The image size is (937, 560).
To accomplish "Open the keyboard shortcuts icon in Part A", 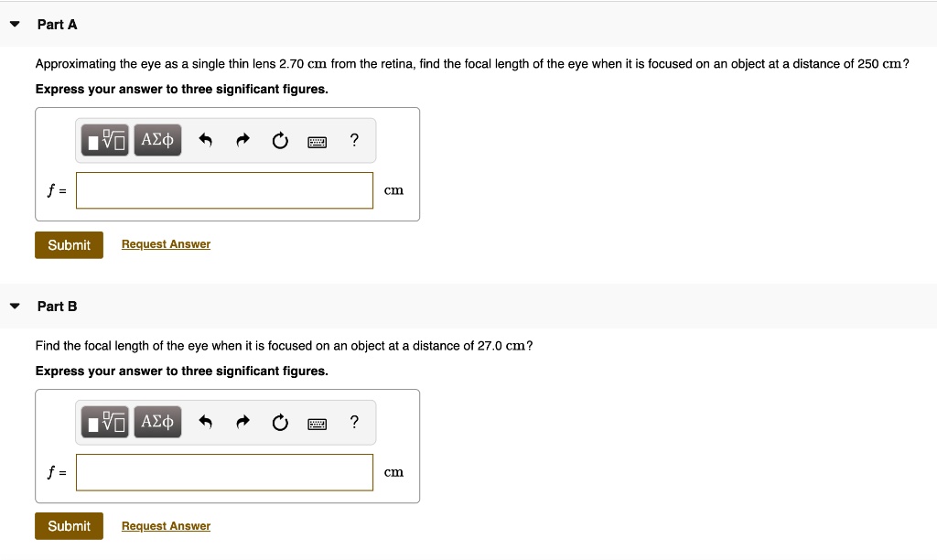I will coord(317,141).
